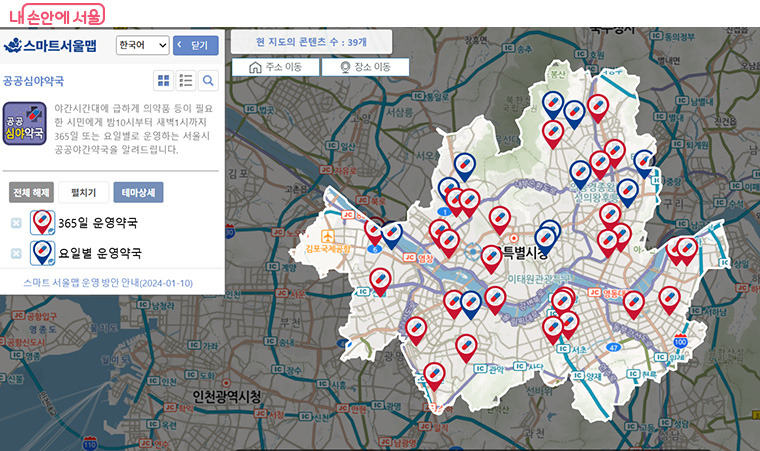Click the IC 서초 interchange label
760x451 pixels.
572,349
